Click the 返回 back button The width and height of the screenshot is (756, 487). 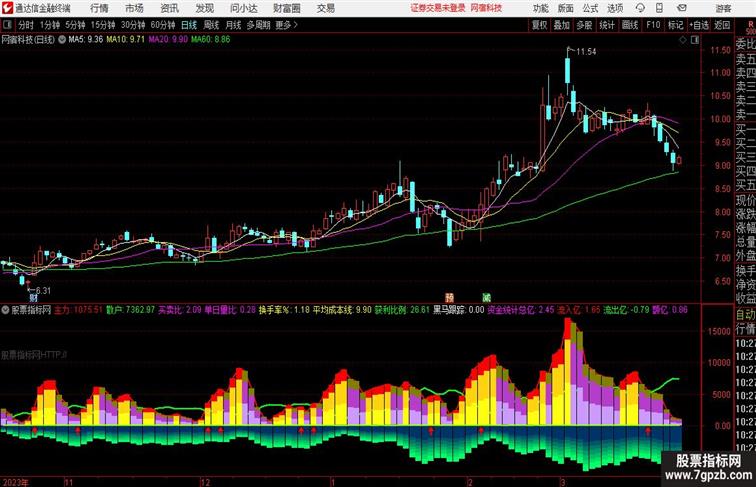[722, 25]
